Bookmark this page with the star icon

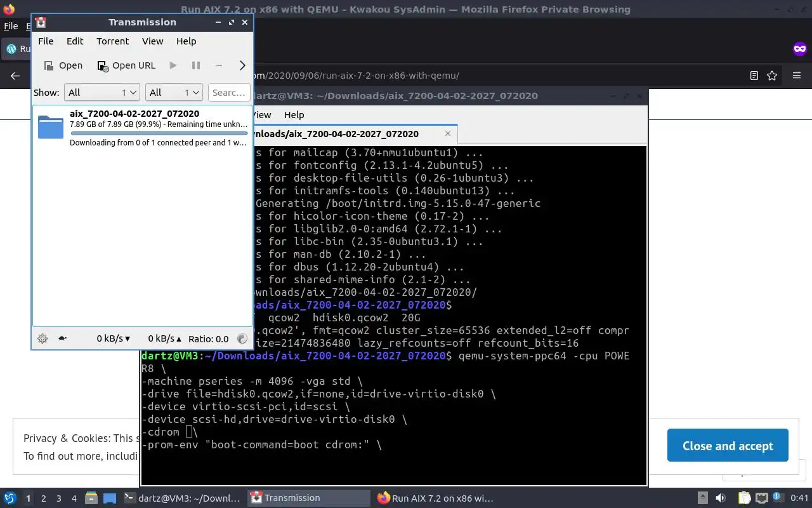(772, 76)
